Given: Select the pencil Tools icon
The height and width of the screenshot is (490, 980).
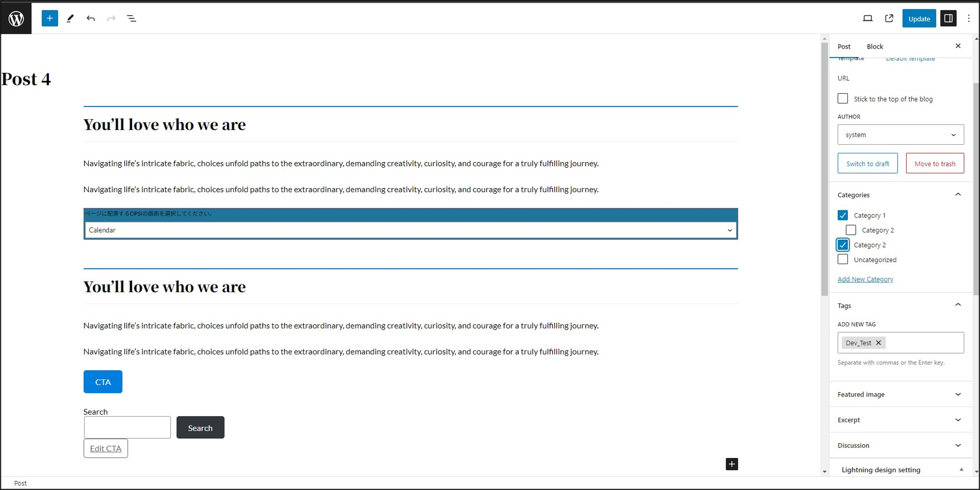Looking at the screenshot, I should tap(70, 18).
